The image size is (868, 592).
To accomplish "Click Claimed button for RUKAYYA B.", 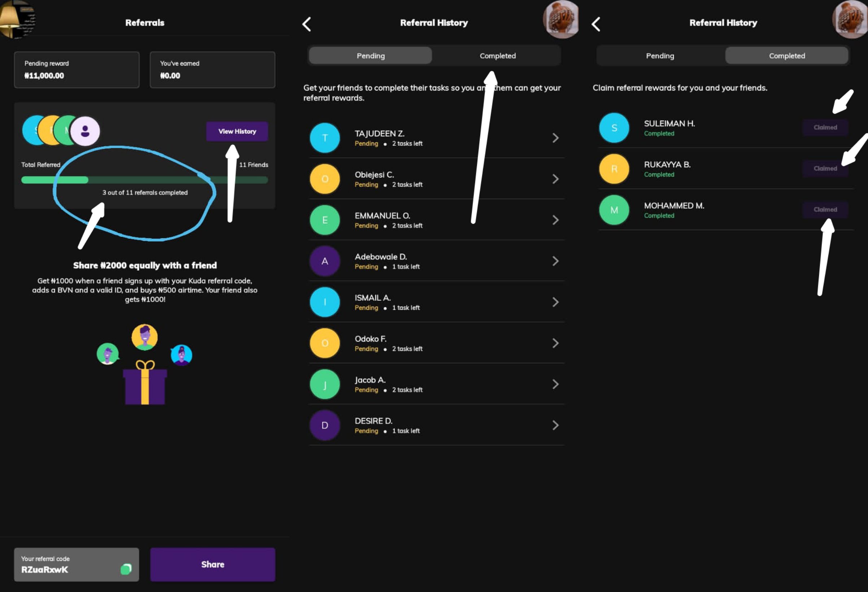I will (x=825, y=169).
